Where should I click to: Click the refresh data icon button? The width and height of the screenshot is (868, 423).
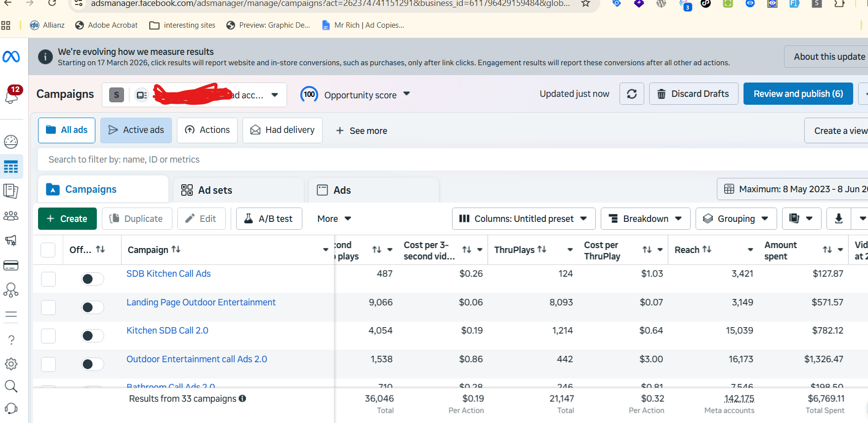(x=631, y=94)
